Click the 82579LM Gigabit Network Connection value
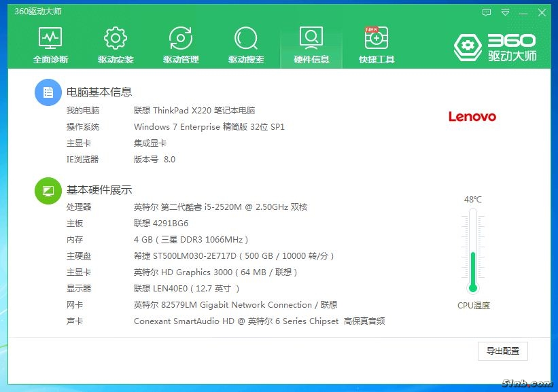The width and height of the screenshot is (558, 392). pyautogui.click(x=237, y=305)
